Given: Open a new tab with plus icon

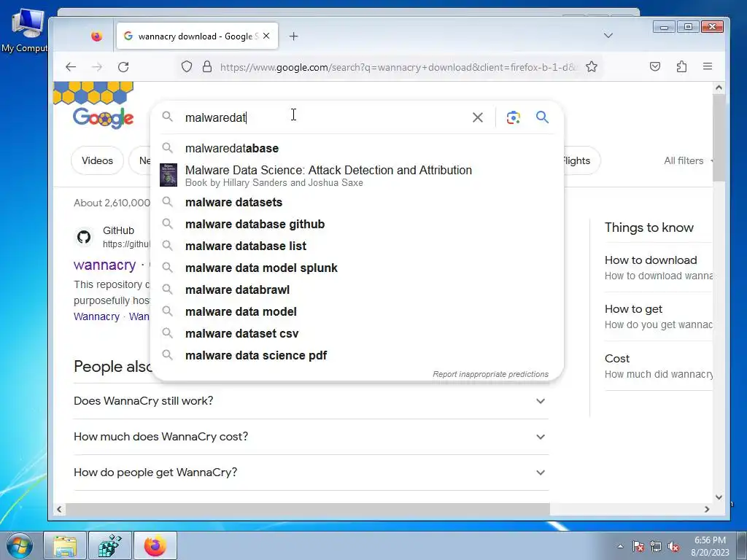Looking at the screenshot, I should click(x=293, y=36).
